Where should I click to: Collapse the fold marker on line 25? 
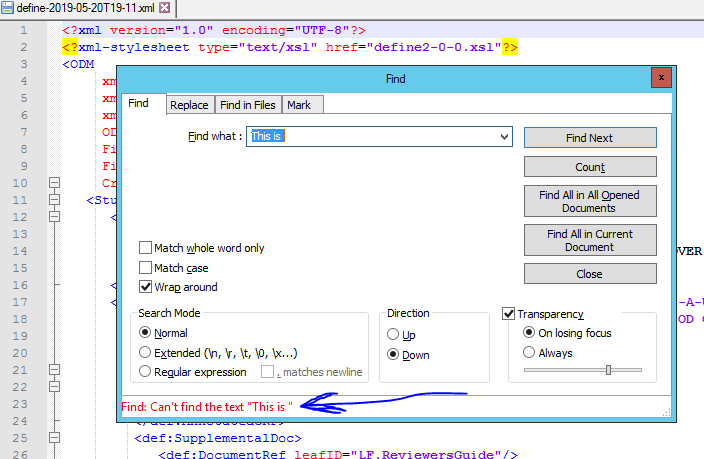click(x=54, y=437)
